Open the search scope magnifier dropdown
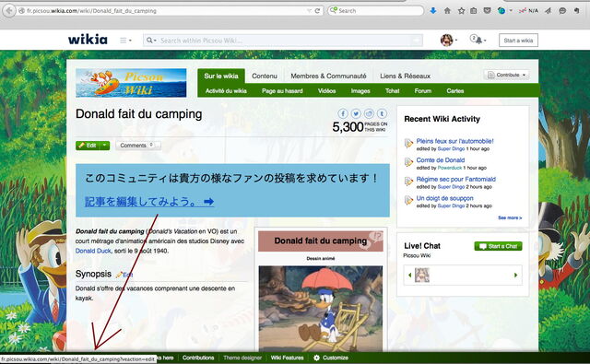590x364 pixels. tap(151, 40)
